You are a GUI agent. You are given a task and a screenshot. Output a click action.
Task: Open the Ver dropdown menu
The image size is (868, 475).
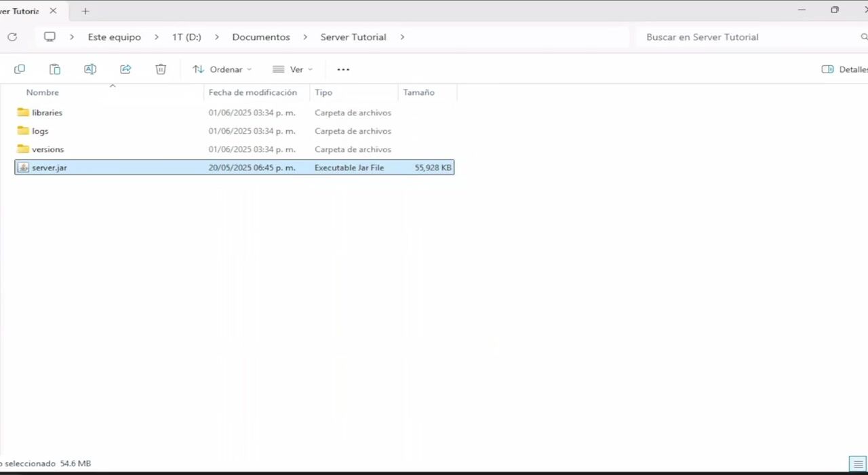point(292,69)
